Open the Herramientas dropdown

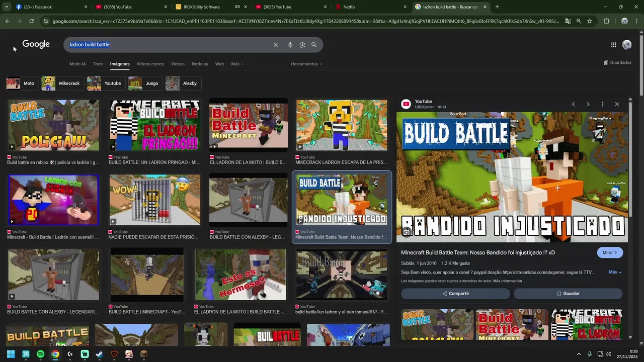306,64
